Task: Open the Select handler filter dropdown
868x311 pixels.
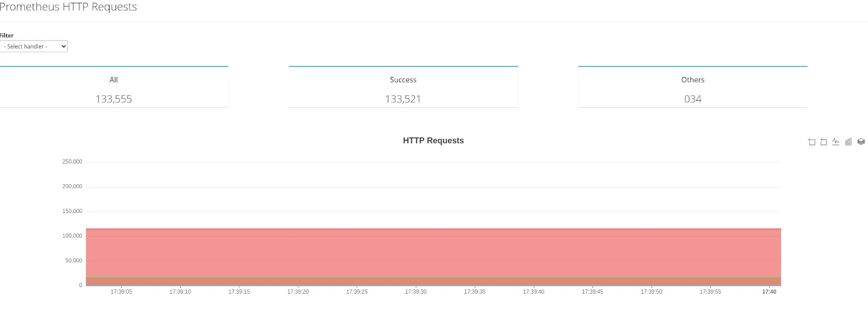Action: pos(34,47)
